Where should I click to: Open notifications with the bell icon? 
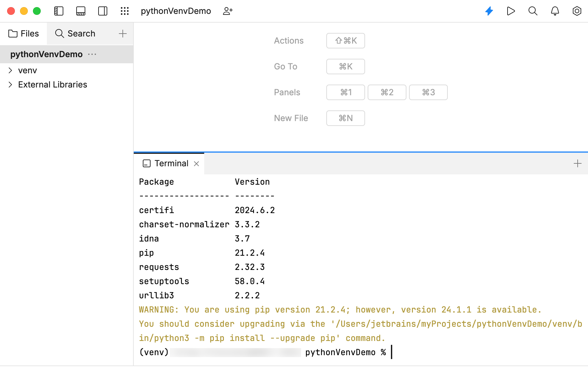point(555,11)
